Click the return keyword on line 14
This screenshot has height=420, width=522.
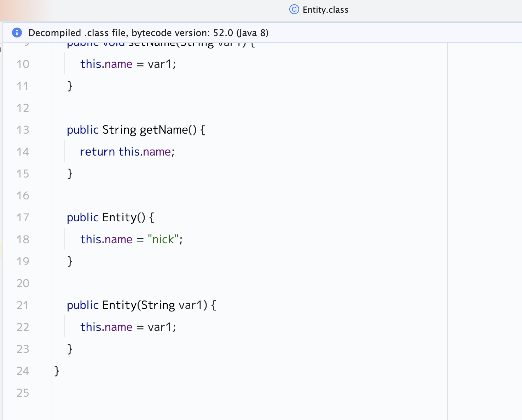pos(97,152)
